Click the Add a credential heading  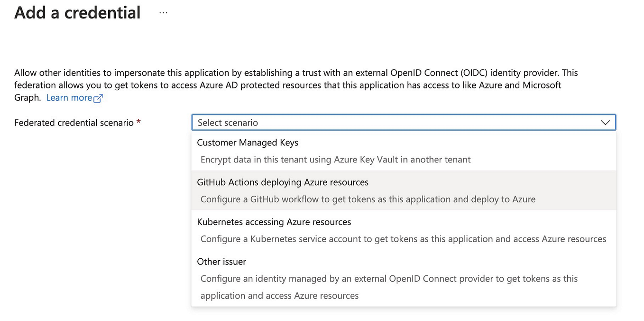77,12
